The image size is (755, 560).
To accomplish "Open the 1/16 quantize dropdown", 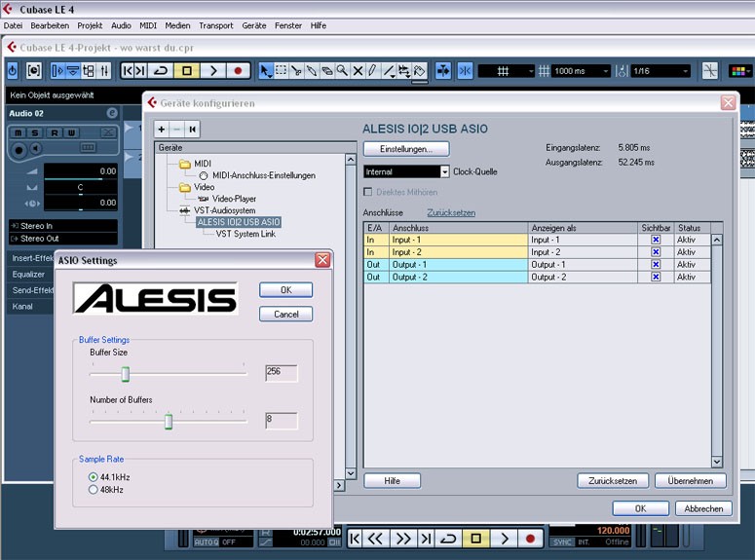I will [x=661, y=71].
